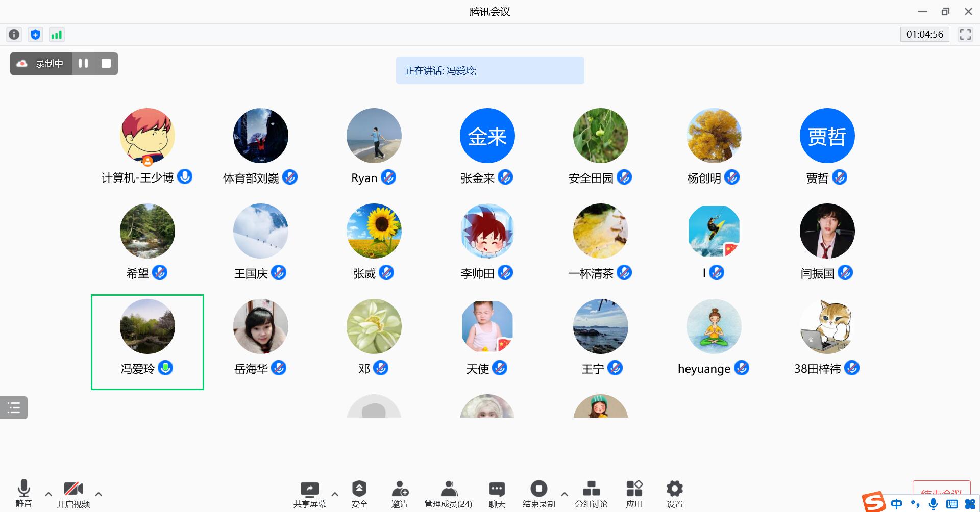Toggle Sogou 中 Chinese input mode

896,504
